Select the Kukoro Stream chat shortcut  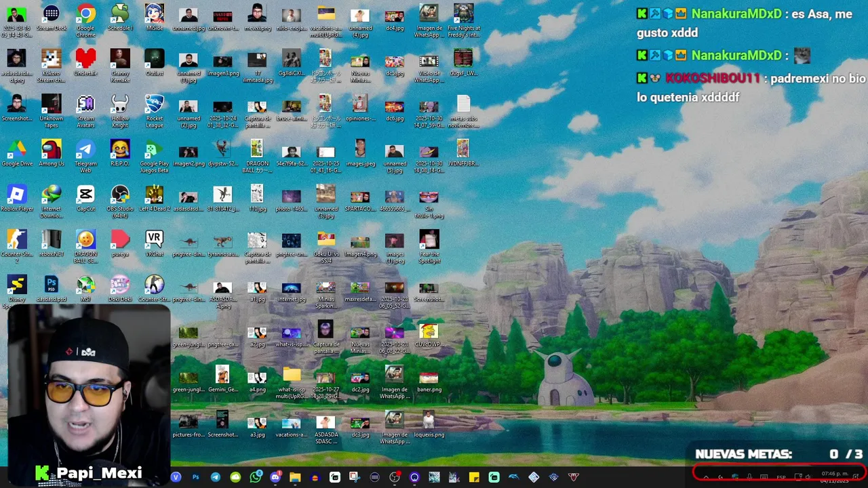click(51, 66)
